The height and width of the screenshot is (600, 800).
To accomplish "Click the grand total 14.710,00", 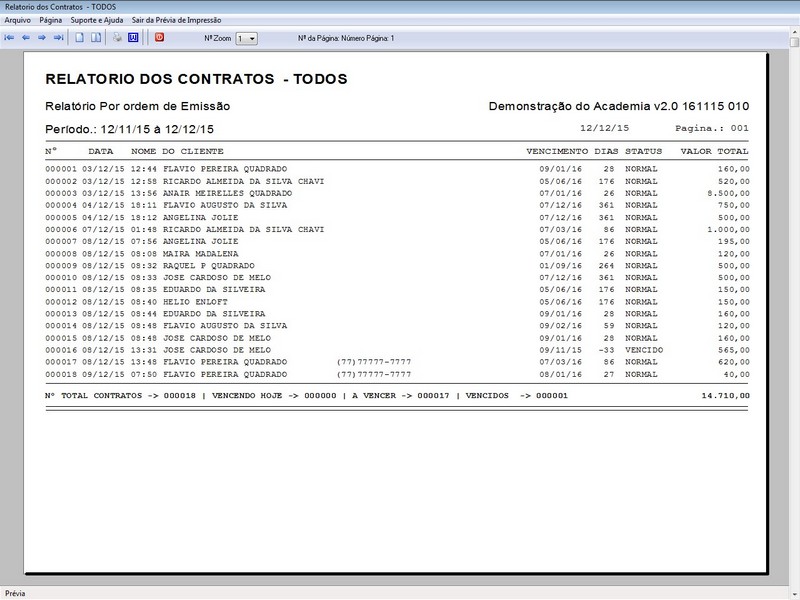I will (x=726, y=395).
